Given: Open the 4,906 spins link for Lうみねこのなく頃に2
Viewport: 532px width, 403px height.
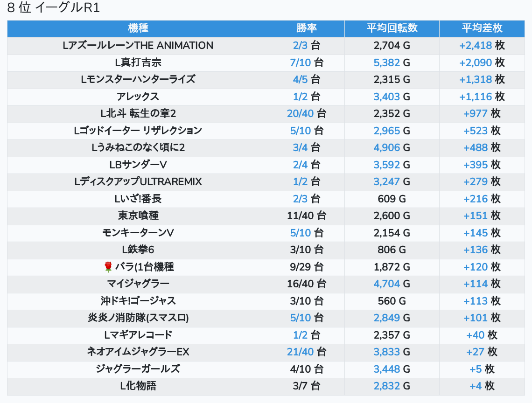Looking at the screenshot, I should pyautogui.click(x=386, y=148).
